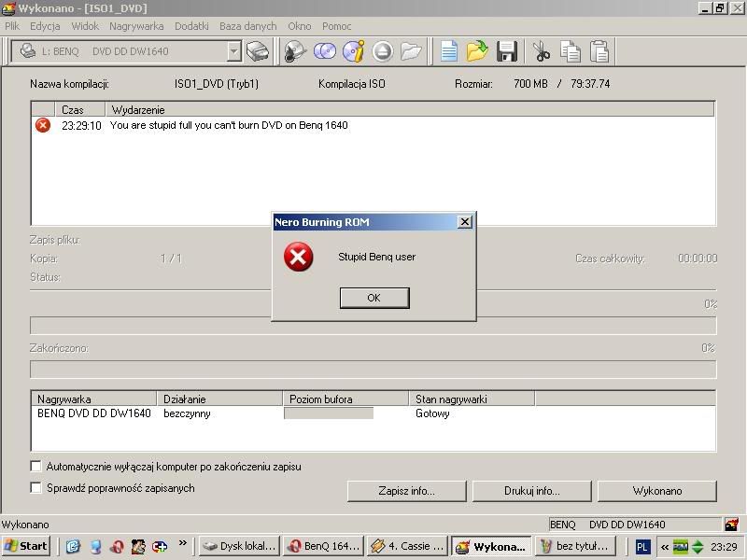Viewport: 747px width, 560px height.
Task: Switch to bez tytuł... taskbar window
Action: 576,546
